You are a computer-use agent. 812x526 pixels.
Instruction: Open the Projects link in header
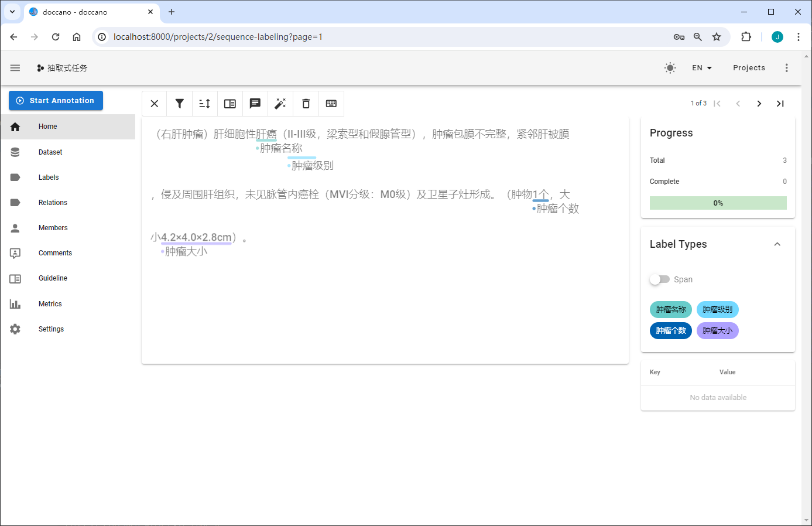point(749,68)
